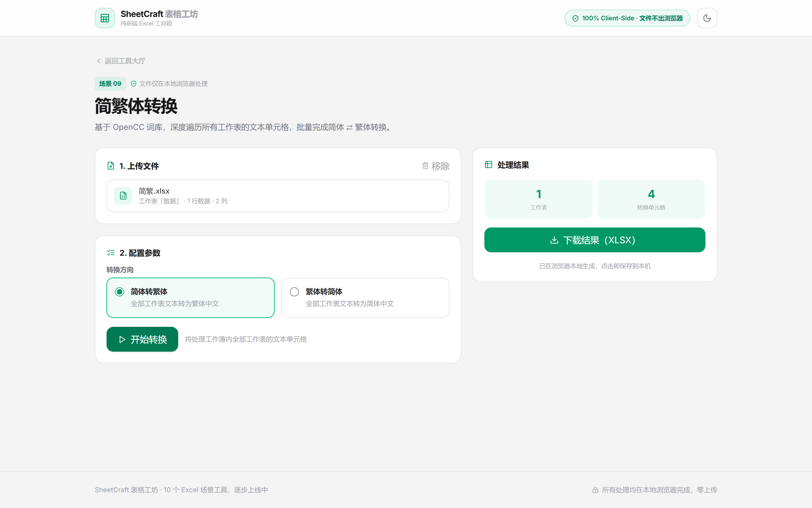Click the table icon beside 处理结果
The width and height of the screenshot is (812, 508).
click(489, 165)
